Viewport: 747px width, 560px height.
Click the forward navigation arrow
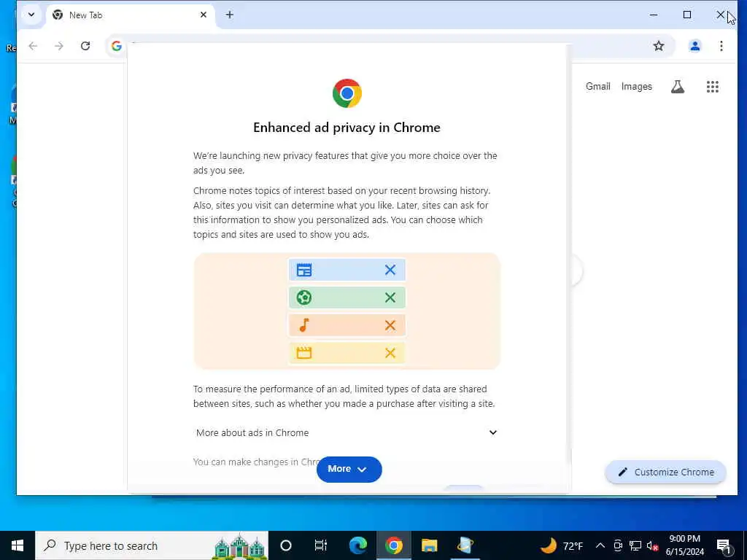(58, 46)
